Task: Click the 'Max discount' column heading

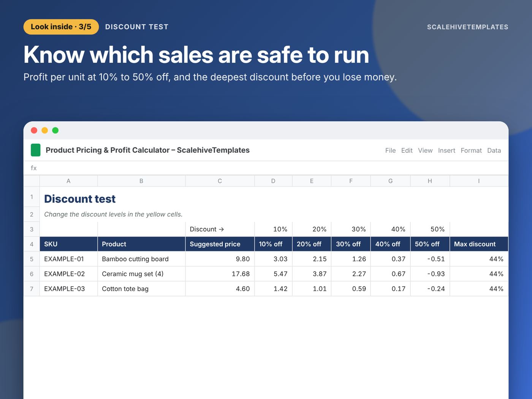Action: tap(479, 244)
